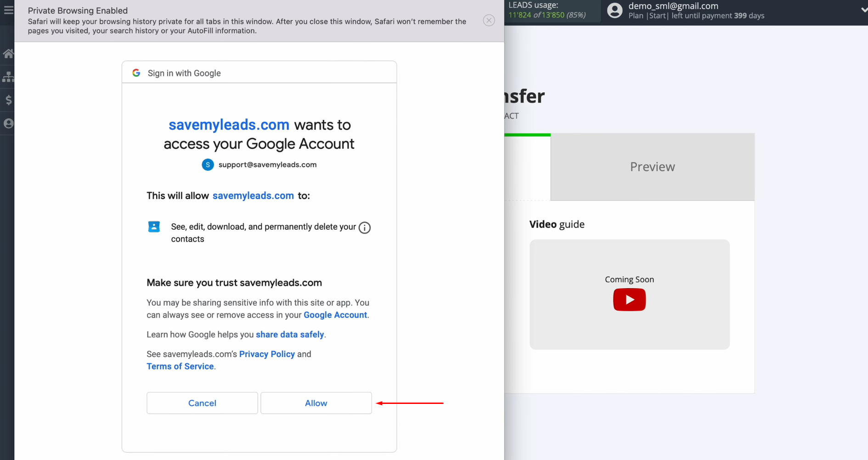Expand the account dropdown chevron
The height and width of the screenshot is (460, 868).
pyautogui.click(x=864, y=10)
